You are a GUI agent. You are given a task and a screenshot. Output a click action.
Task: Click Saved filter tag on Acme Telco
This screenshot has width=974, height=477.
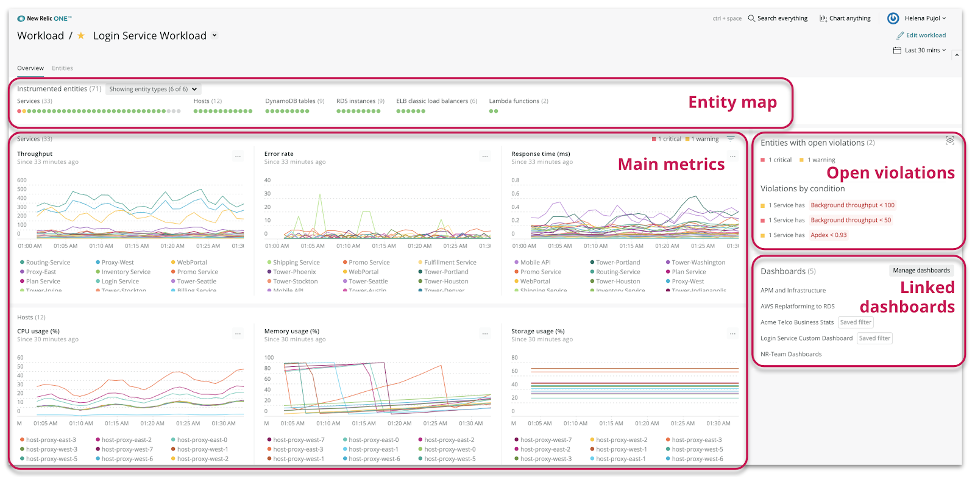tap(856, 322)
